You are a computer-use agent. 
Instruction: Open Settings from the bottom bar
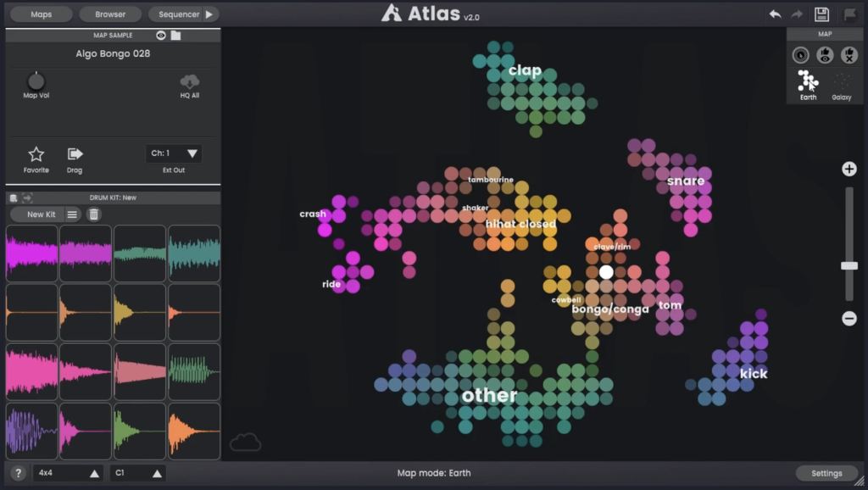[826, 473]
